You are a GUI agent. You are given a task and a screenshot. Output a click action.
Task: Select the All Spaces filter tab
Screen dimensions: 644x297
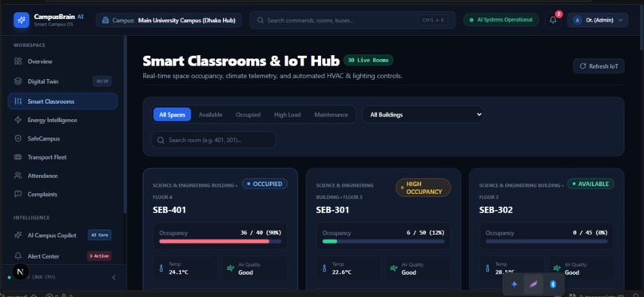click(172, 115)
